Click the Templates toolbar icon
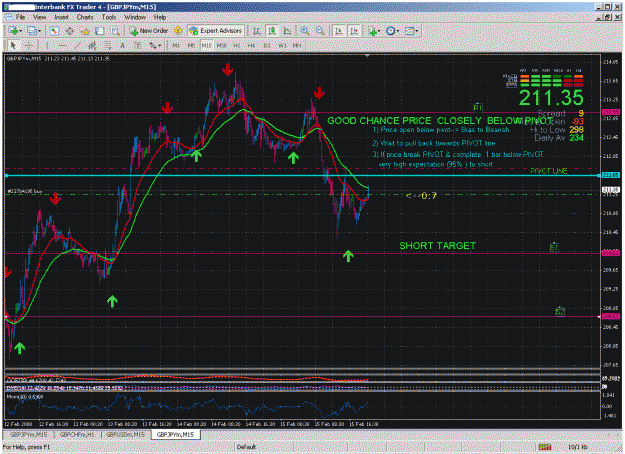 (x=409, y=31)
